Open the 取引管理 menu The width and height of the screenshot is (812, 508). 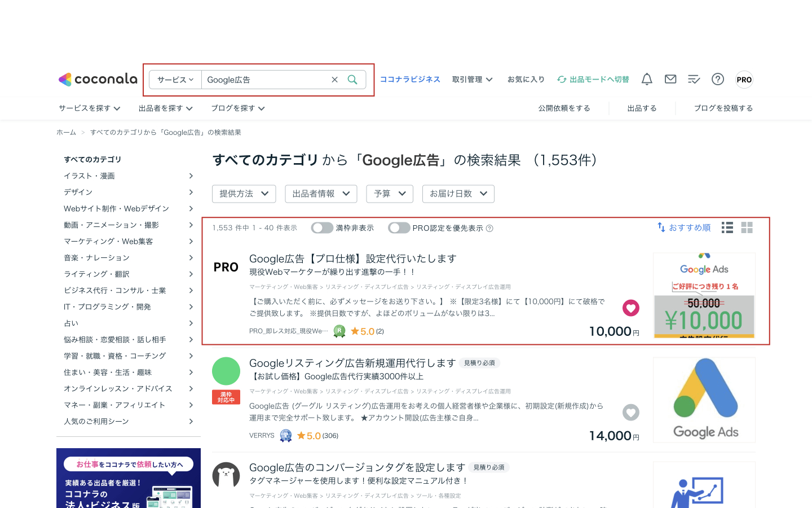click(x=473, y=79)
